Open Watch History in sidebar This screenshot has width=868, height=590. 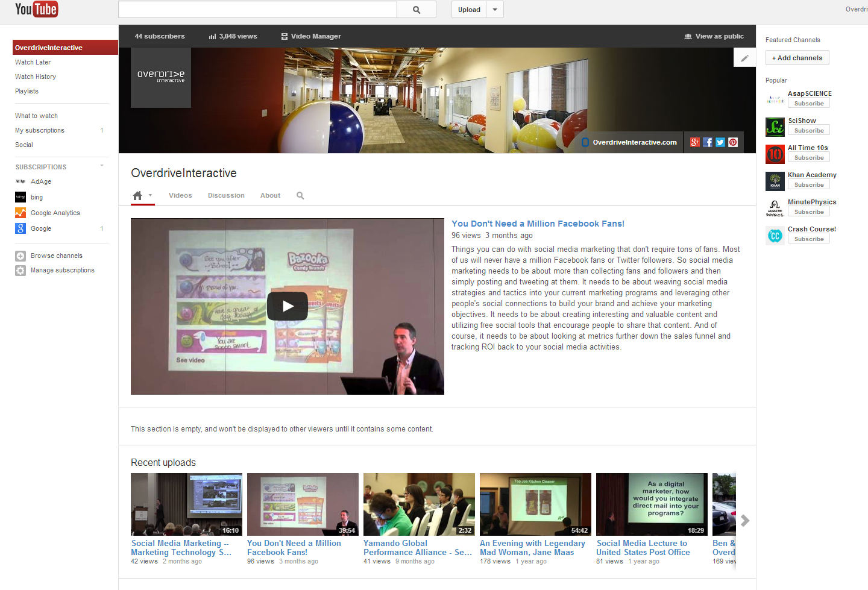pos(36,77)
